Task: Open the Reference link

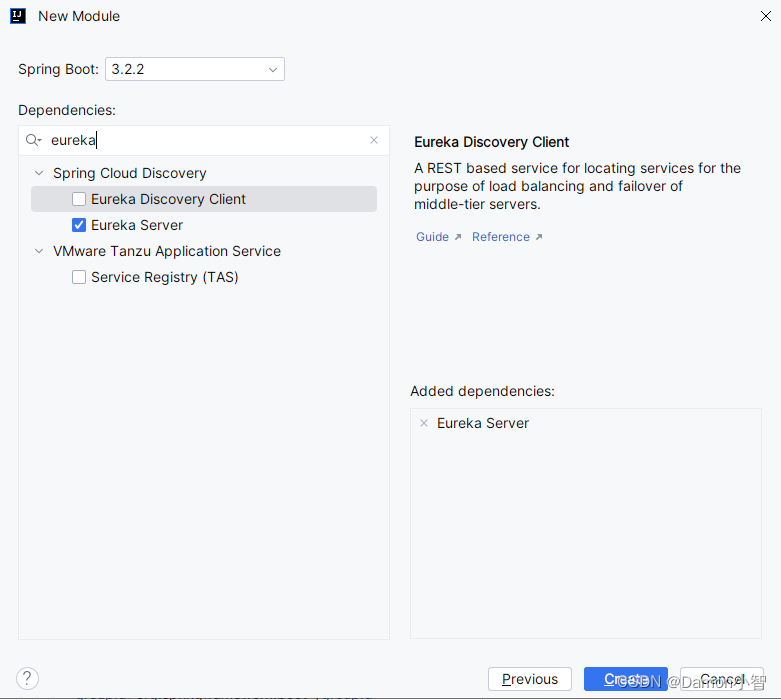Action: tap(507, 237)
